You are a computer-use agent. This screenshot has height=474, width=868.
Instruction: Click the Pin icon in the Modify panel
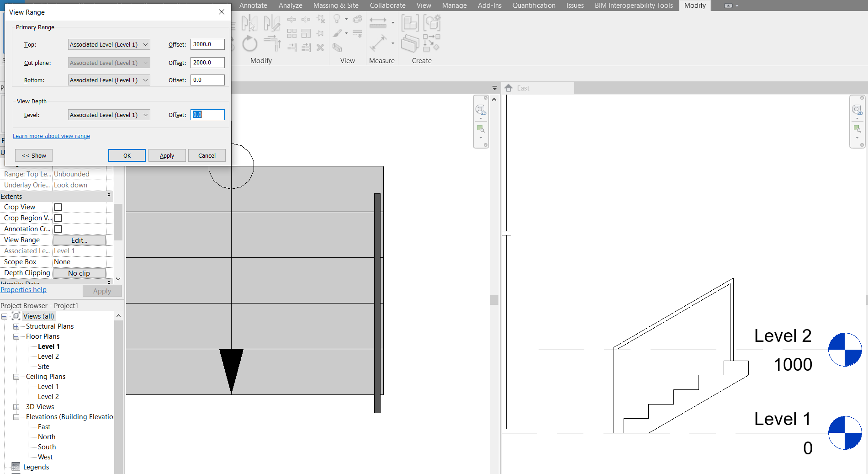[320, 33]
